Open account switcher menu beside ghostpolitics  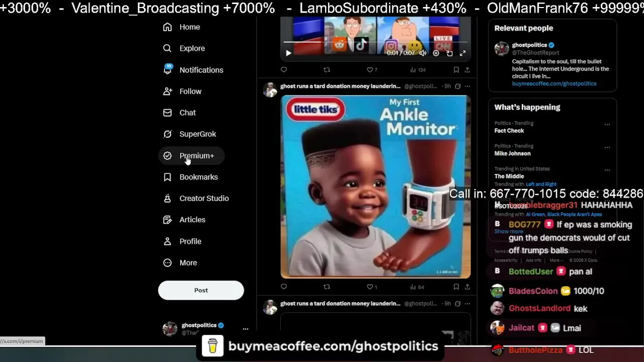tap(246, 329)
